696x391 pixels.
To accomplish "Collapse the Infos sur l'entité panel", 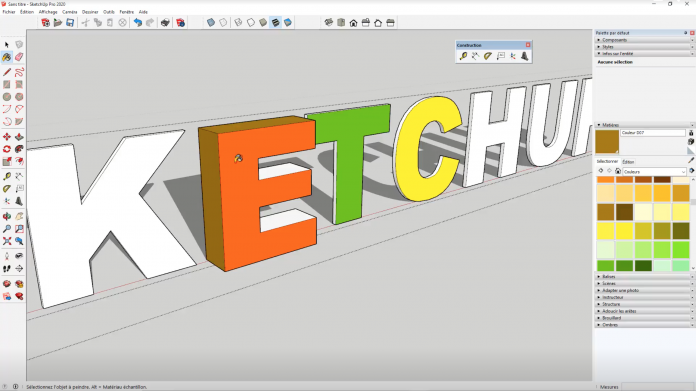I will pos(644,54).
